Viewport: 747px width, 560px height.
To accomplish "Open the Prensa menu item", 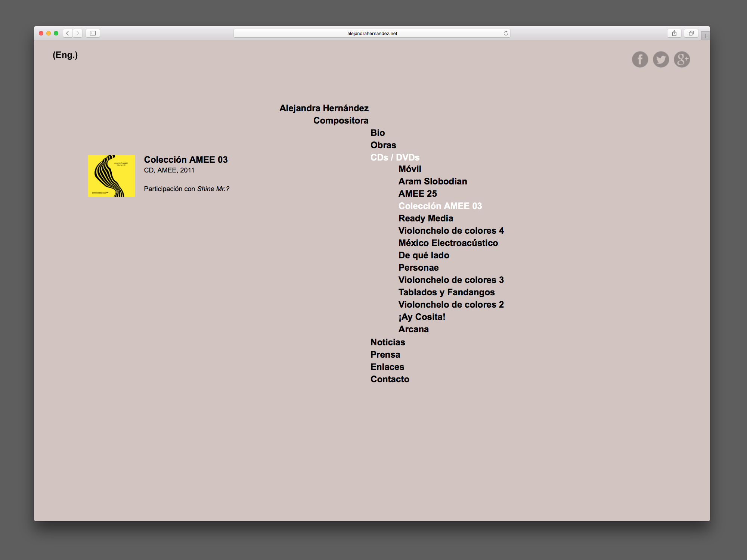I will (x=385, y=355).
